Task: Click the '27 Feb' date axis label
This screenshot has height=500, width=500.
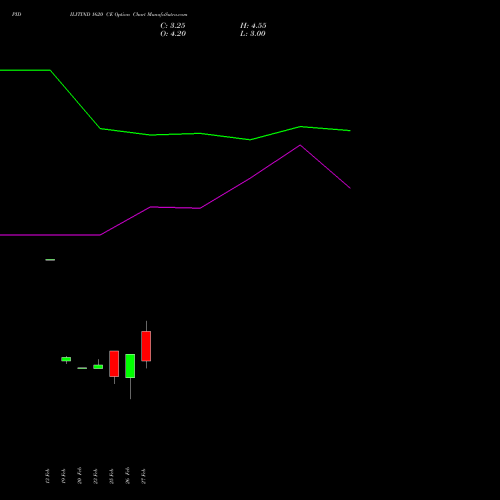Action: [x=144, y=476]
